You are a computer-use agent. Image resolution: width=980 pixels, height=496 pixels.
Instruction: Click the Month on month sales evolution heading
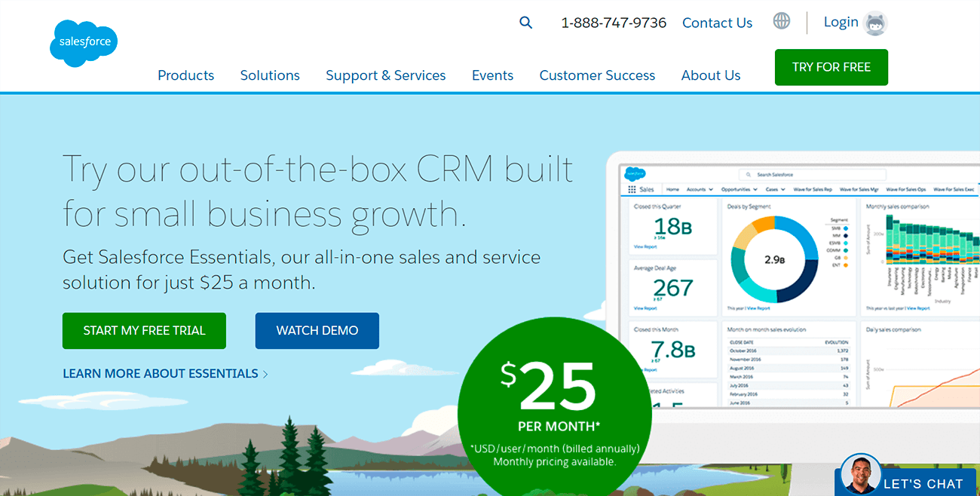tap(766, 330)
